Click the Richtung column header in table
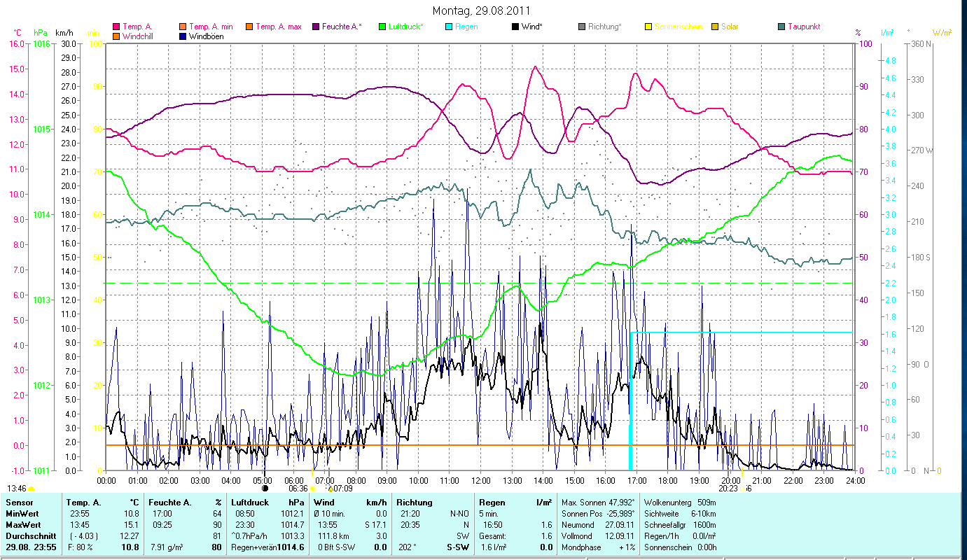This screenshot has width=967, height=560. (415, 503)
